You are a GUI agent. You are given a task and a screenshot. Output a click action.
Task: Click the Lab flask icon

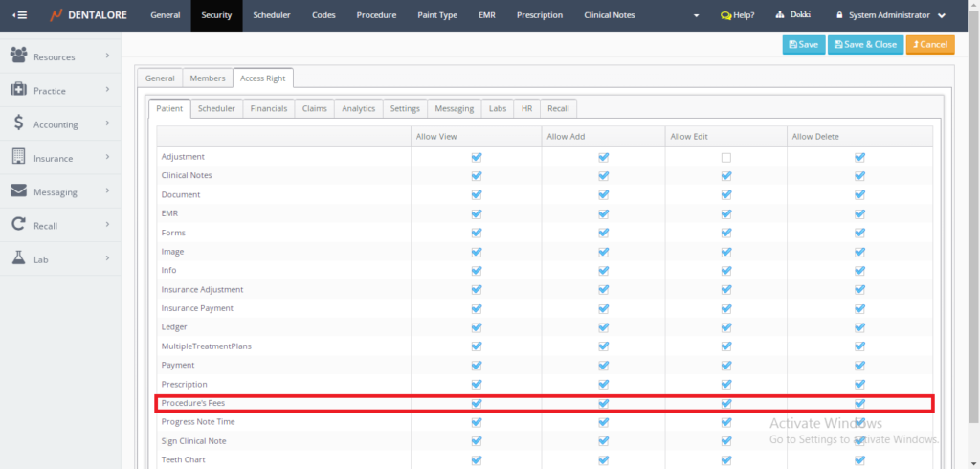pyautogui.click(x=18, y=258)
